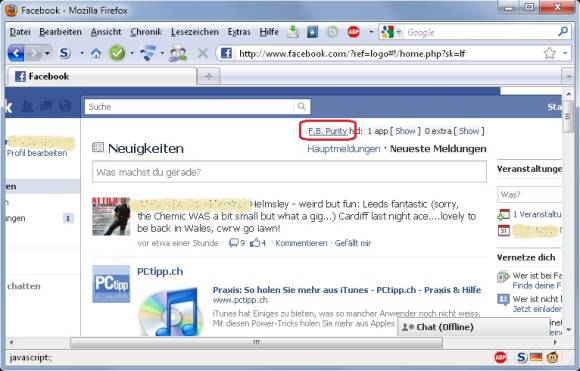This screenshot has height=371, width=580.
Task: Expand the history dropdown next to forward button
Action: [x=47, y=54]
